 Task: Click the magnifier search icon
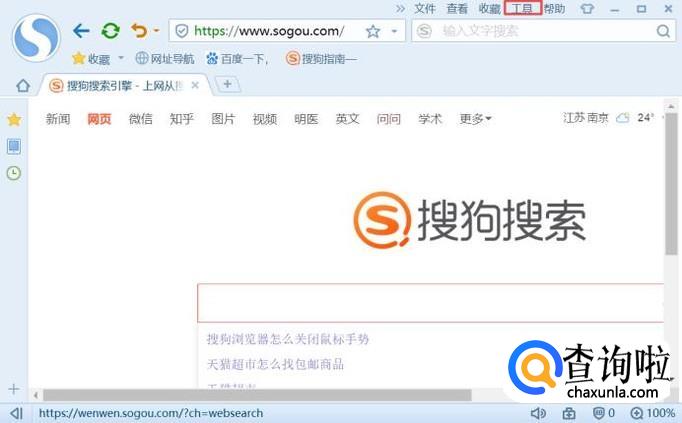[663, 31]
